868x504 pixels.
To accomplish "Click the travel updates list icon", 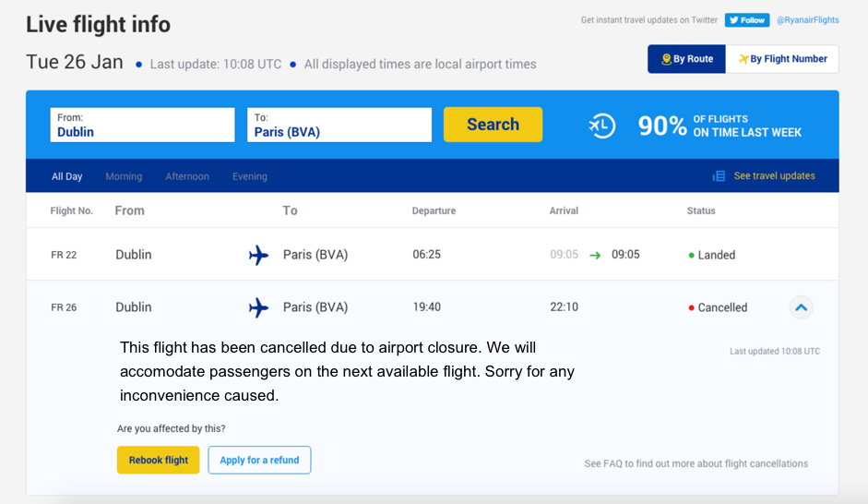I will pyautogui.click(x=719, y=176).
